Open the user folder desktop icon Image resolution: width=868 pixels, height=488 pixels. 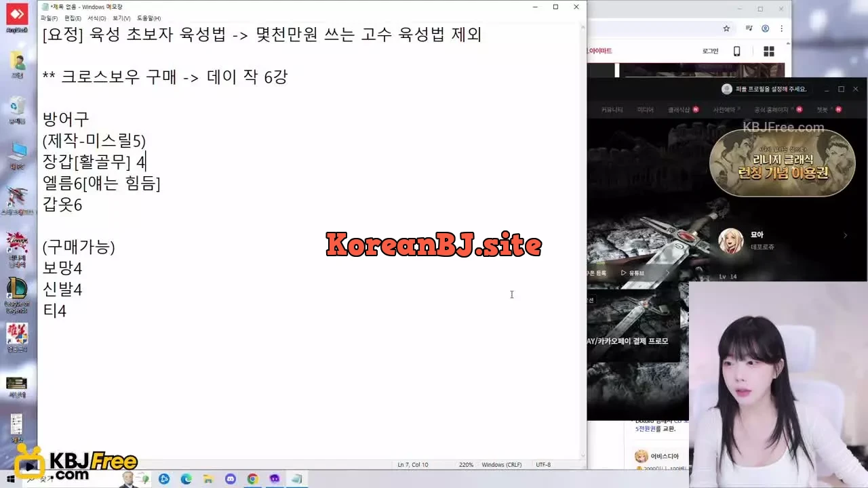click(x=17, y=64)
